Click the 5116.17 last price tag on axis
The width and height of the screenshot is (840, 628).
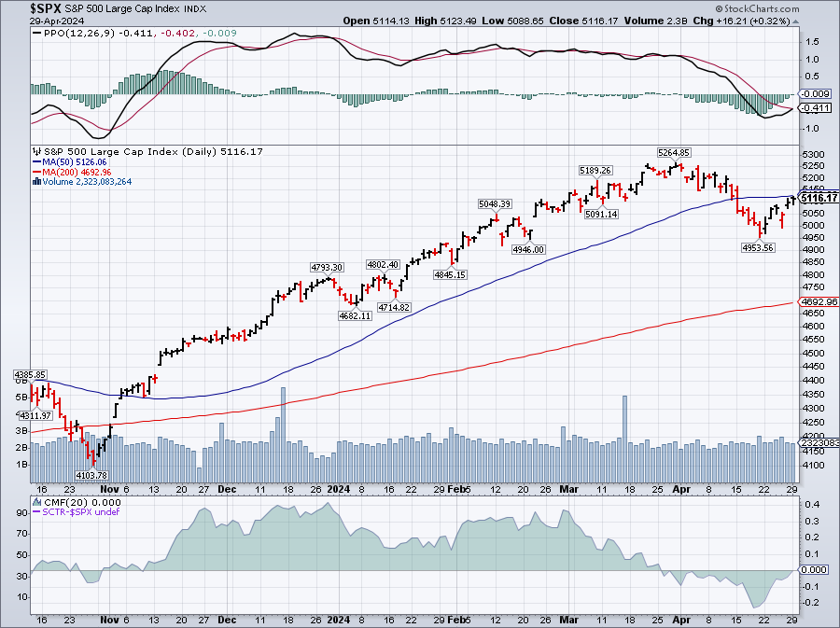point(819,198)
